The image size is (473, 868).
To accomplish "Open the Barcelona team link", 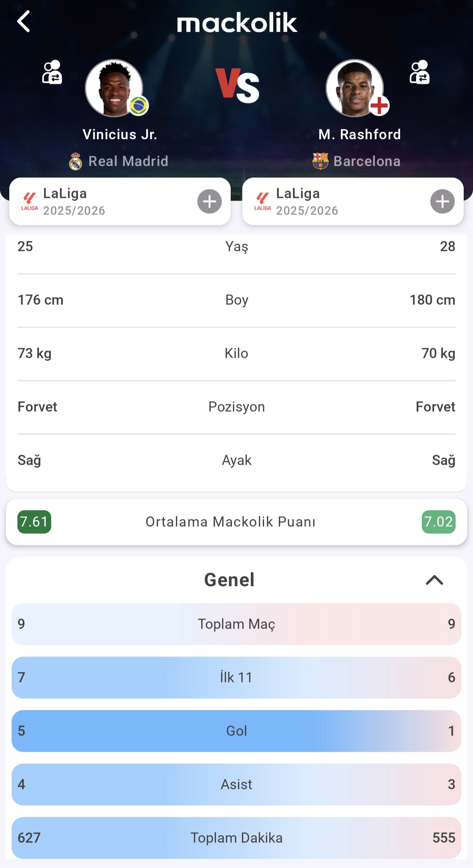I will click(367, 161).
